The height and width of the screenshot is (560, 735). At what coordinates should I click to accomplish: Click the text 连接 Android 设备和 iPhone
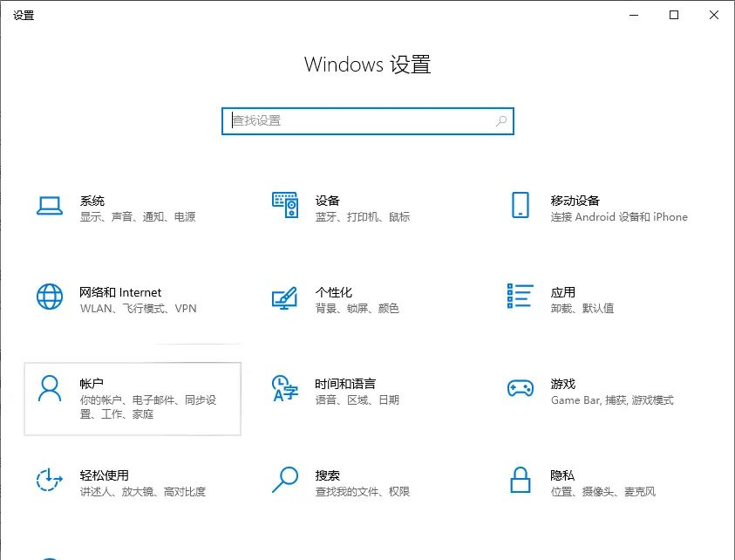[x=619, y=216]
